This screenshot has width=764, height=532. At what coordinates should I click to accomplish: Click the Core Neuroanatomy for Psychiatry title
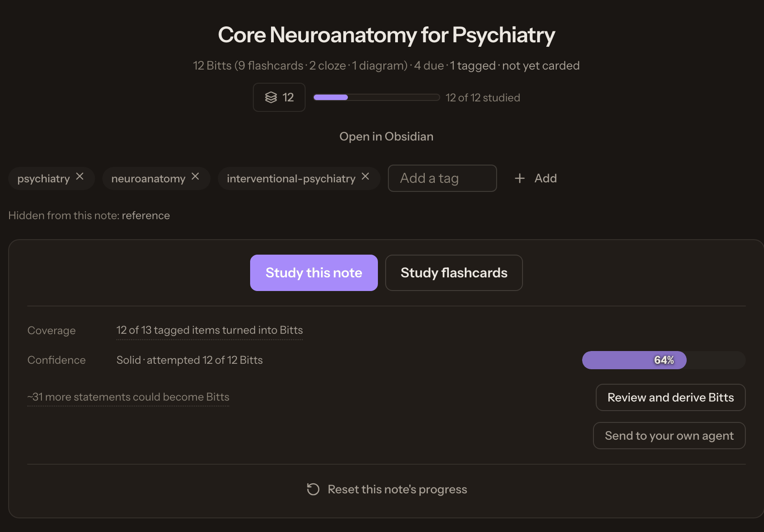(386, 35)
